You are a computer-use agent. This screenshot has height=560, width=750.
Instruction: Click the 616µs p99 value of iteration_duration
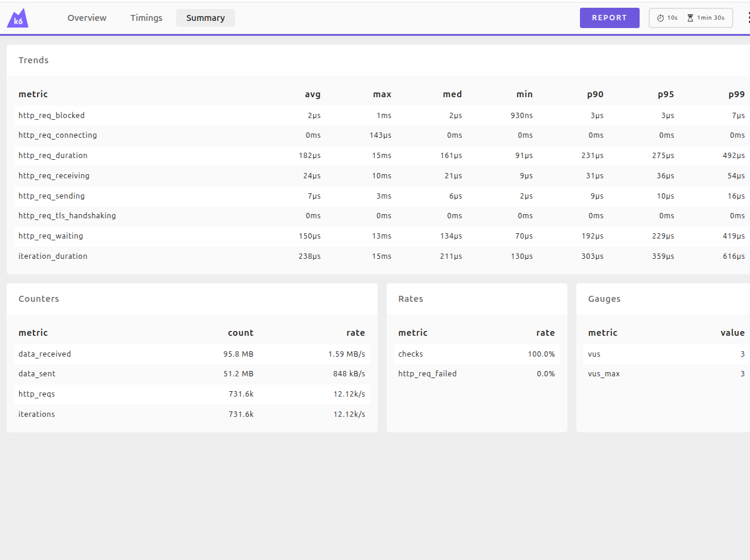point(734,256)
